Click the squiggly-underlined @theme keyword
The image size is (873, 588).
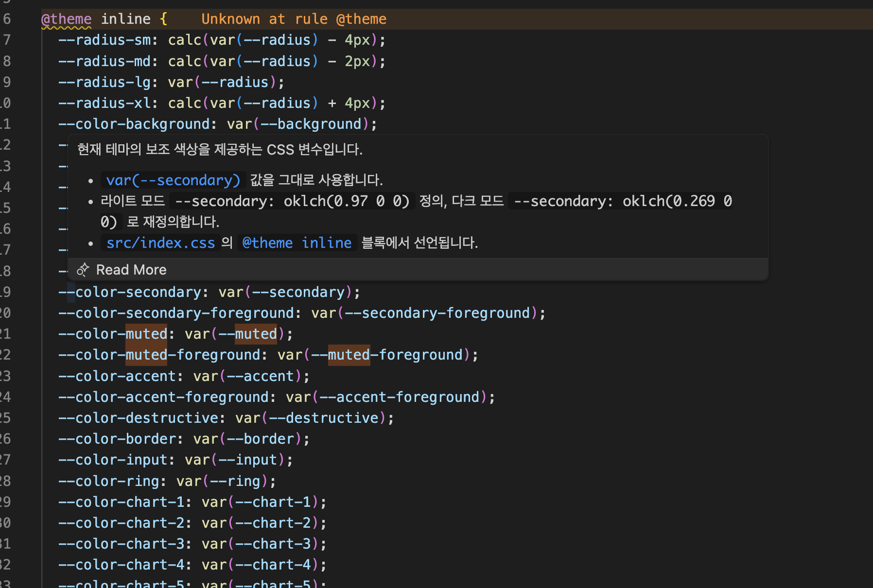click(x=67, y=19)
